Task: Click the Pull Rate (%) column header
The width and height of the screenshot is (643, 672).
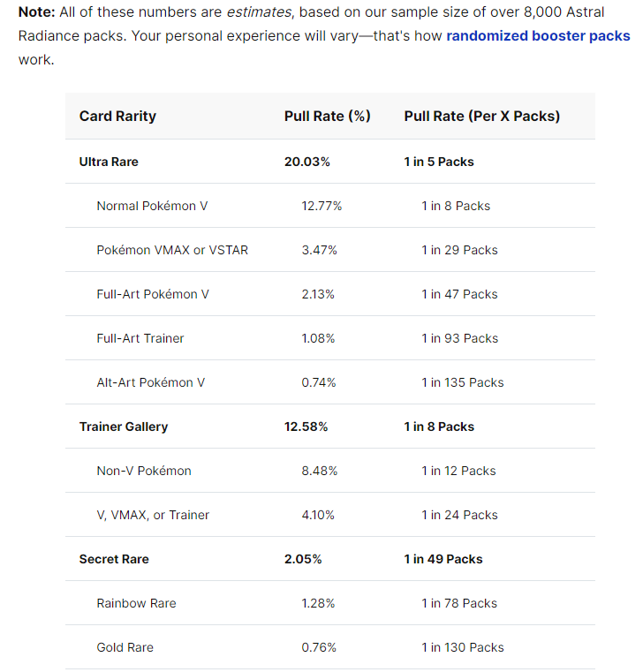Action: coord(327,117)
